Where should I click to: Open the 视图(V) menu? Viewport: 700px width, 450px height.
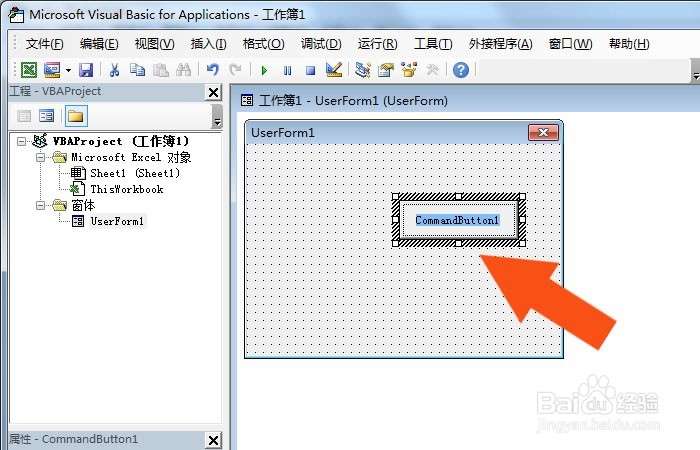pos(154,44)
